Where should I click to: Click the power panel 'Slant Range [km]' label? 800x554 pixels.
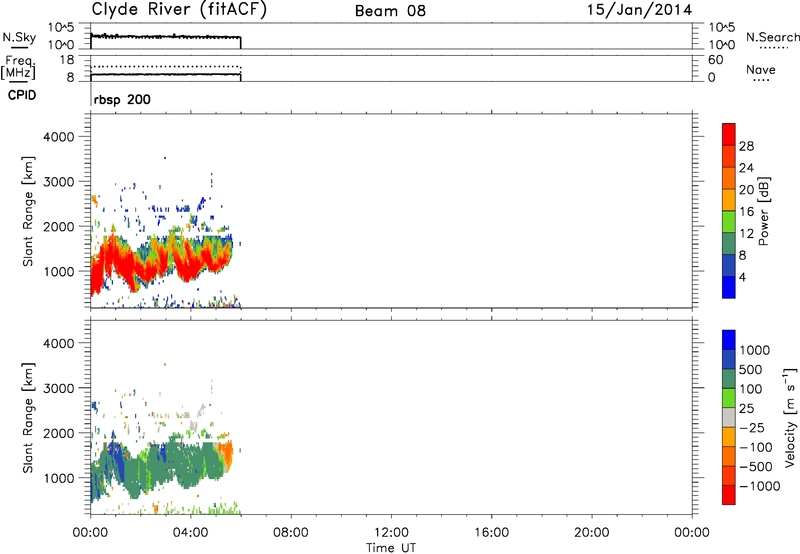pyautogui.click(x=28, y=211)
